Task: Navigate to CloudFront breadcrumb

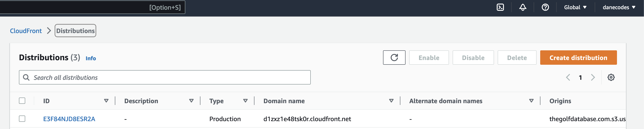Action: tap(26, 31)
